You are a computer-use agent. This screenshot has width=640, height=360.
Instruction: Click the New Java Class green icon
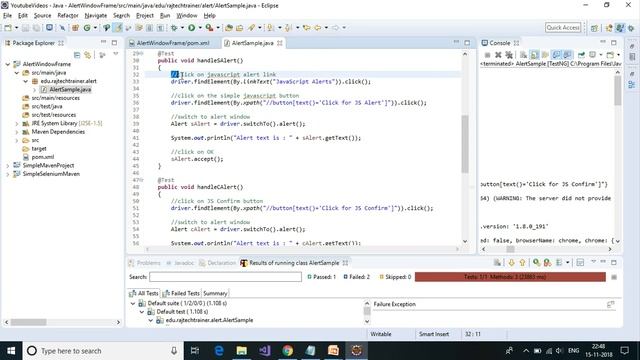[x=87, y=28]
